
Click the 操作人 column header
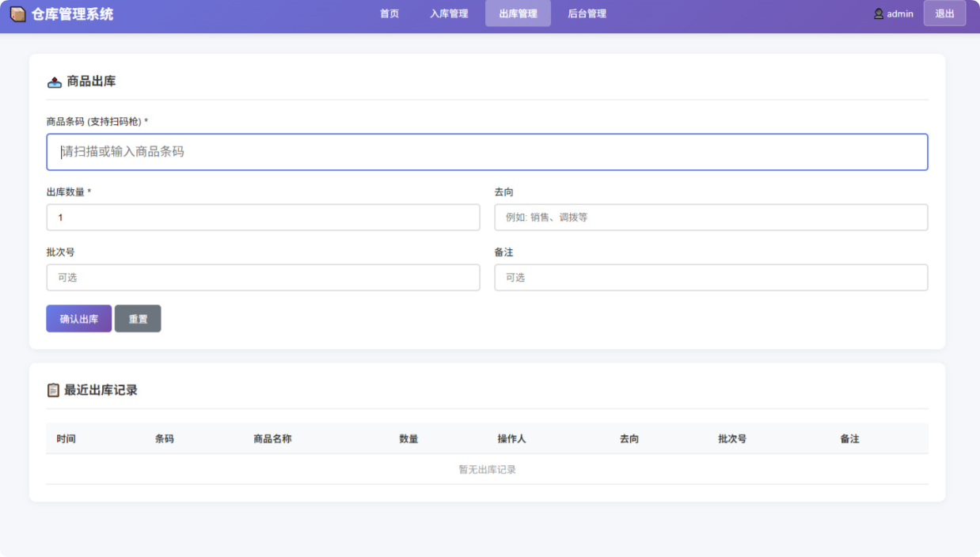(x=511, y=438)
